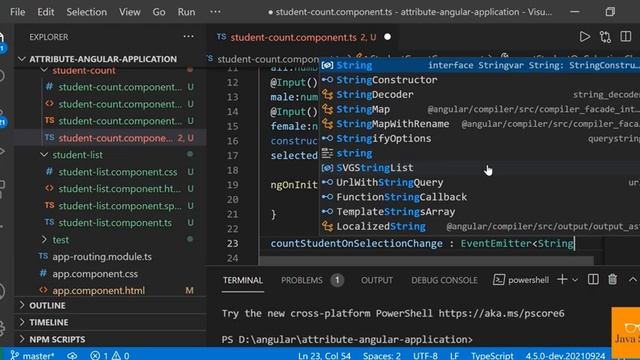The height and width of the screenshot is (360, 640).
Task: Add a new terminal with plus icon
Action: (562, 280)
